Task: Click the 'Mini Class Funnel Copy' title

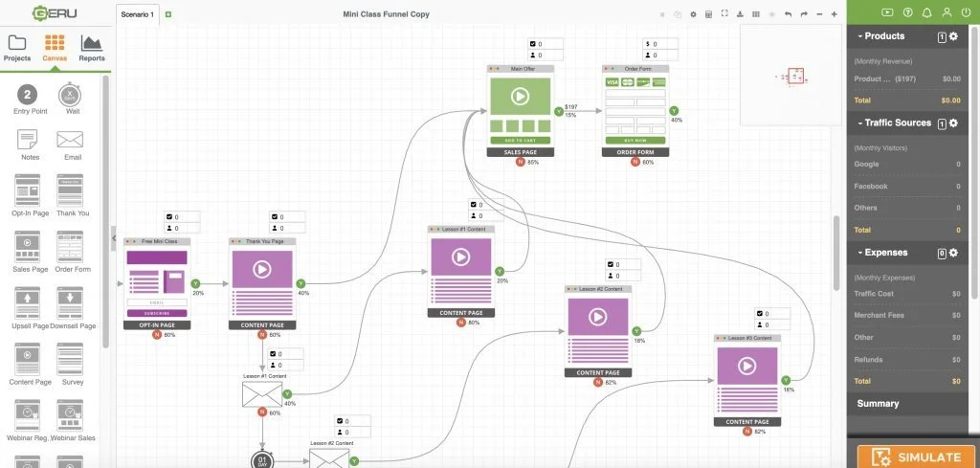Action: (386, 14)
